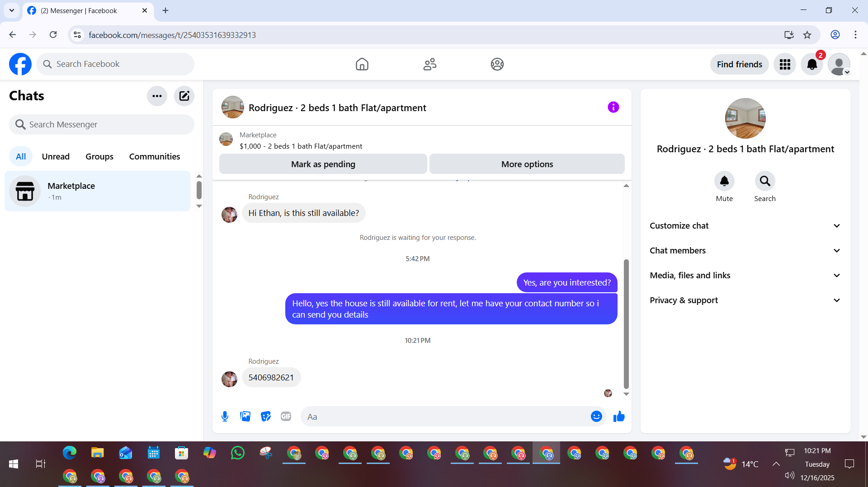Screen dimensions: 868x487
Task: Reload the page with browser refresh icon
Action: [x=53, y=35]
